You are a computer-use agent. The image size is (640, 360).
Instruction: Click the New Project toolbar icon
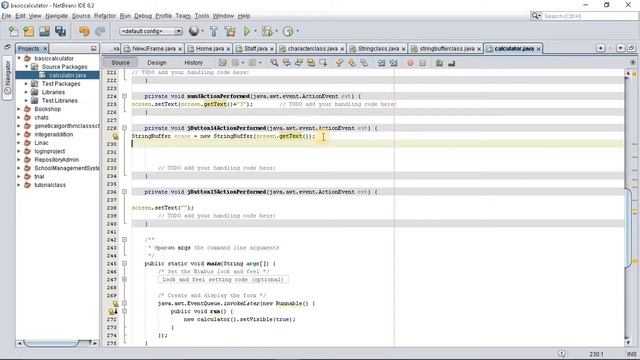click(x=29, y=31)
